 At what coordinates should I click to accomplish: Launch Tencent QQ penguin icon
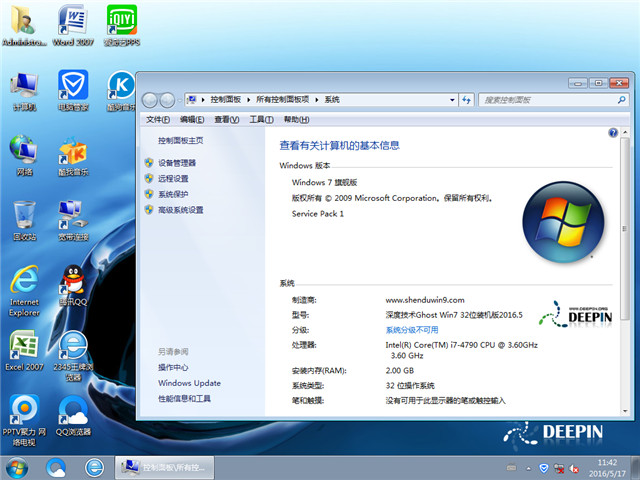73,285
